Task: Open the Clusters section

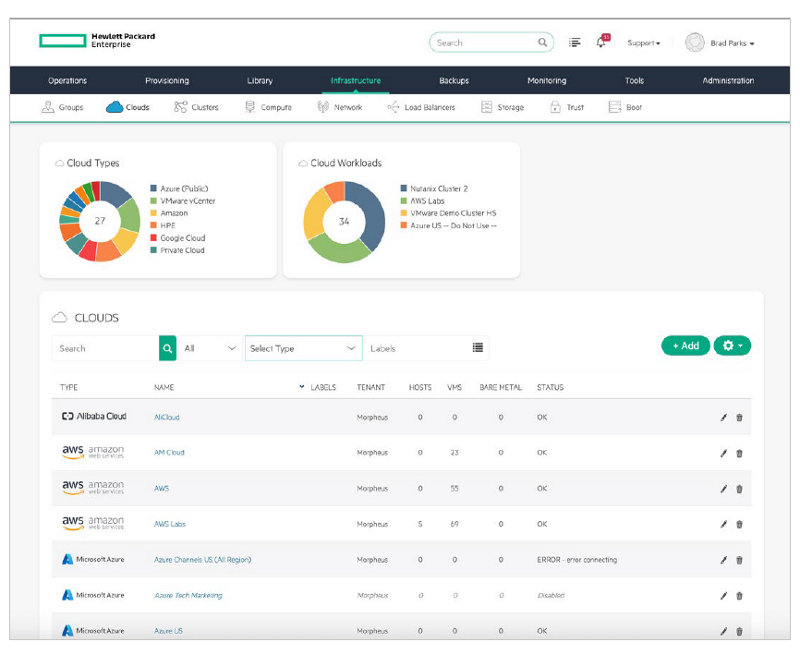Action: point(196,107)
